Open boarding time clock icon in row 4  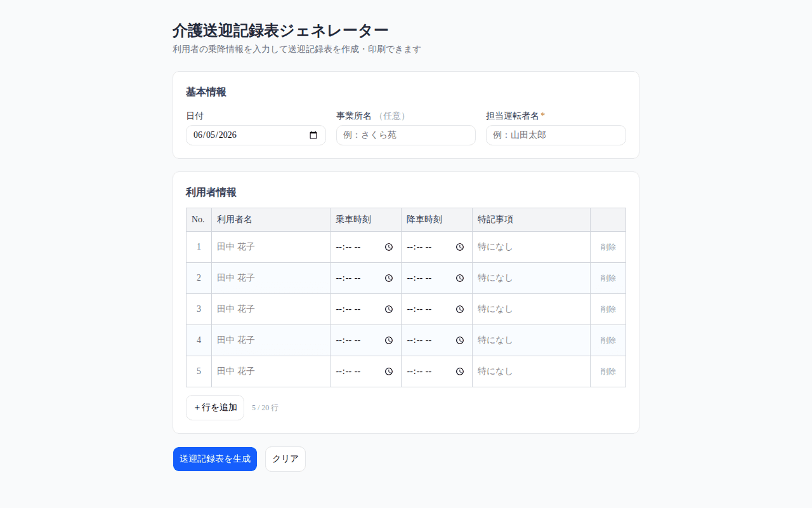coord(389,340)
